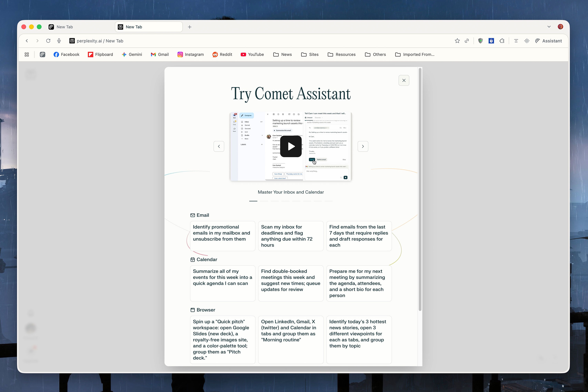Open the shield ad-blocker extension icon
This screenshot has width=588, height=392.
(480, 41)
